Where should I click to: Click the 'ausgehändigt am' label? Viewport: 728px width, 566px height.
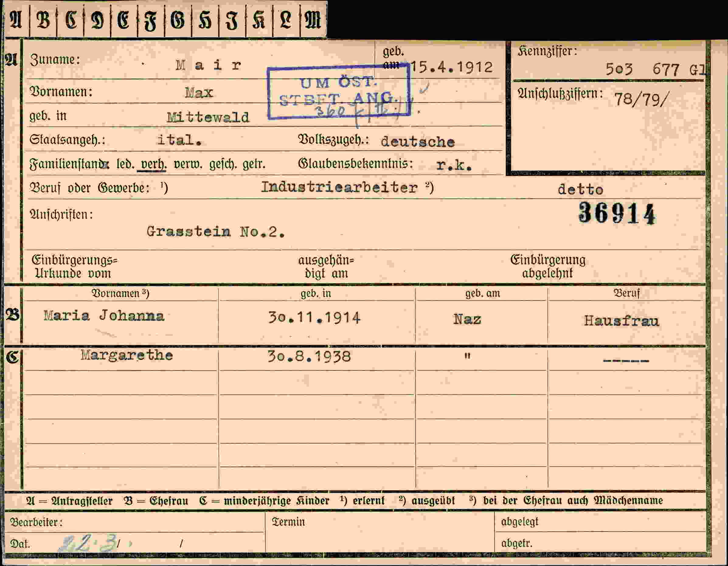tap(326, 267)
